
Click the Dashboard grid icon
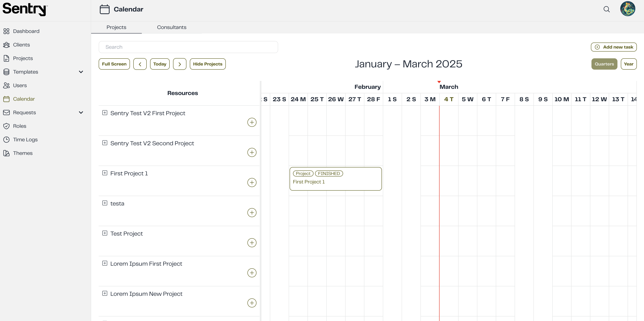(7, 31)
